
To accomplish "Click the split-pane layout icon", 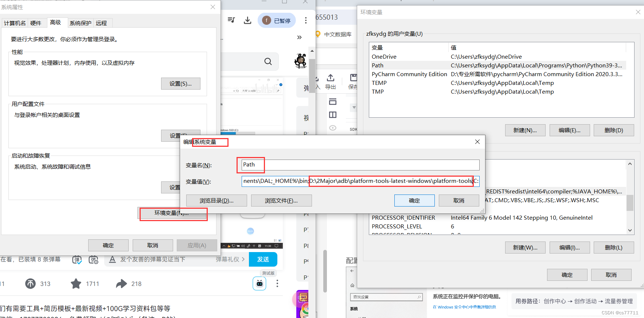I will click(333, 115).
